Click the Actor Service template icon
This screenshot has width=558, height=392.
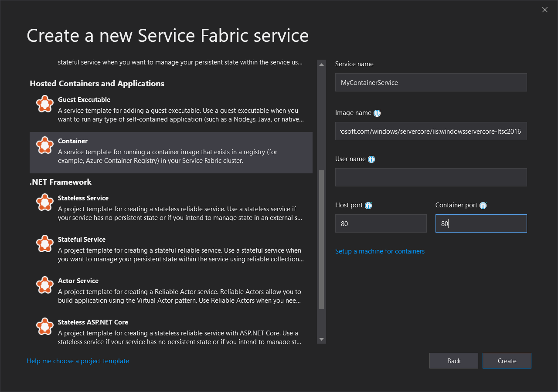tap(44, 285)
